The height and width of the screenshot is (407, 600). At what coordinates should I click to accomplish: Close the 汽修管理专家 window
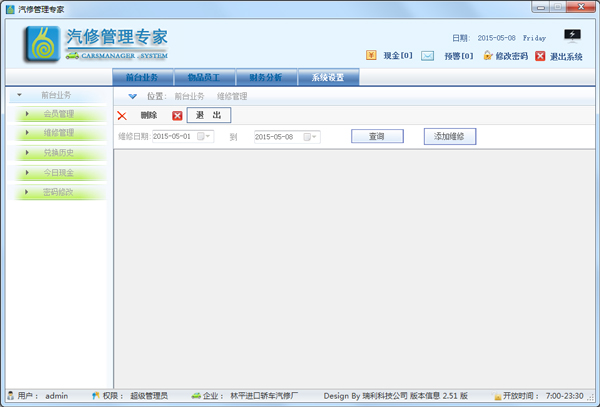pos(581,7)
